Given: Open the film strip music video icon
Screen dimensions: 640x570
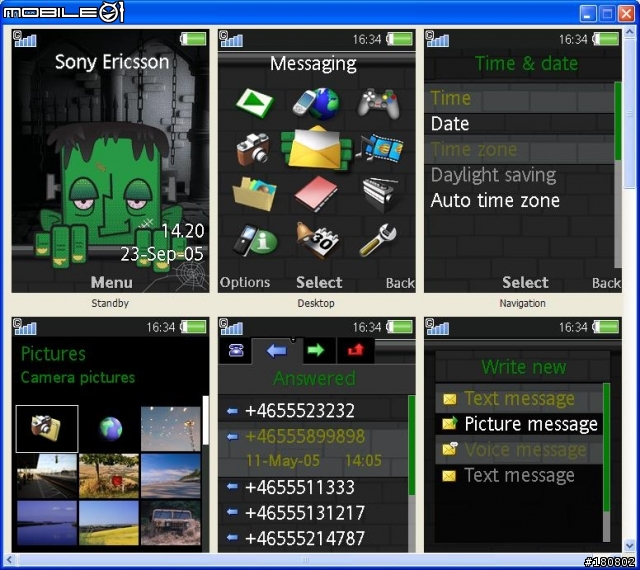Looking at the screenshot, I should (x=380, y=148).
